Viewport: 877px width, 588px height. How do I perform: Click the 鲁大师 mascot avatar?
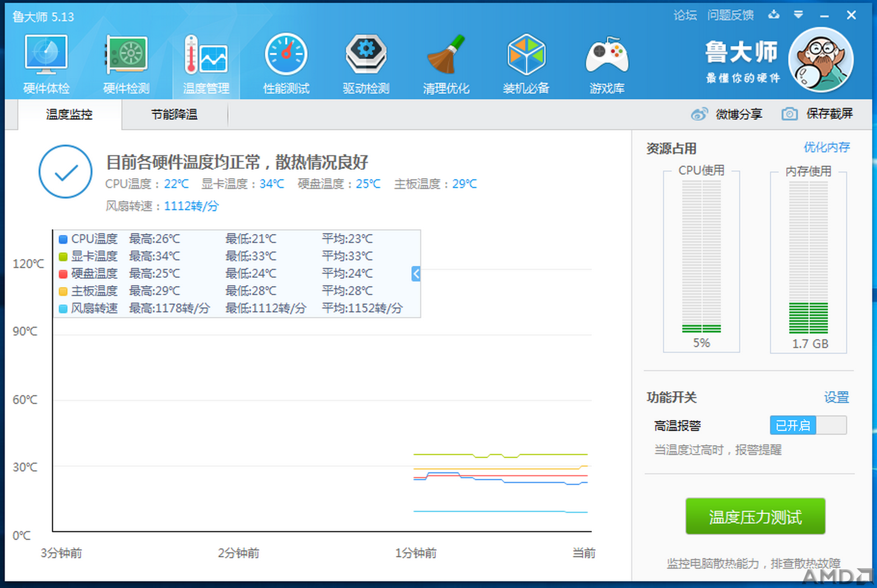pos(821,60)
